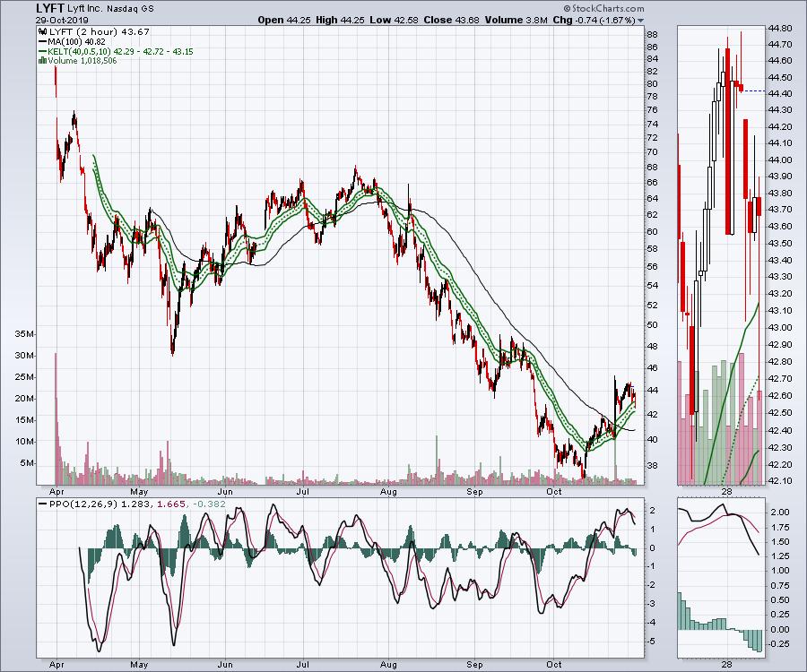Click the volume bars icon in legend

(43, 61)
